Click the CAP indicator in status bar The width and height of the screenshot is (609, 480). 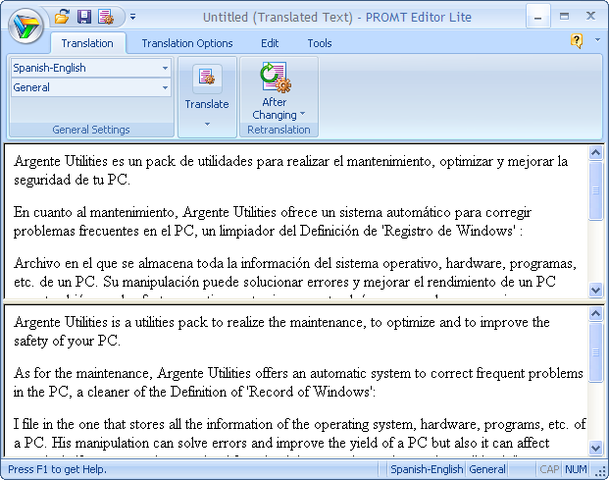click(x=549, y=469)
